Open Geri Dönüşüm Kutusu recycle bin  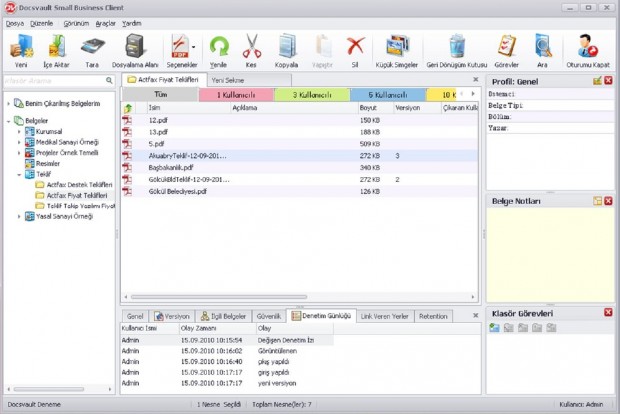pos(457,46)
